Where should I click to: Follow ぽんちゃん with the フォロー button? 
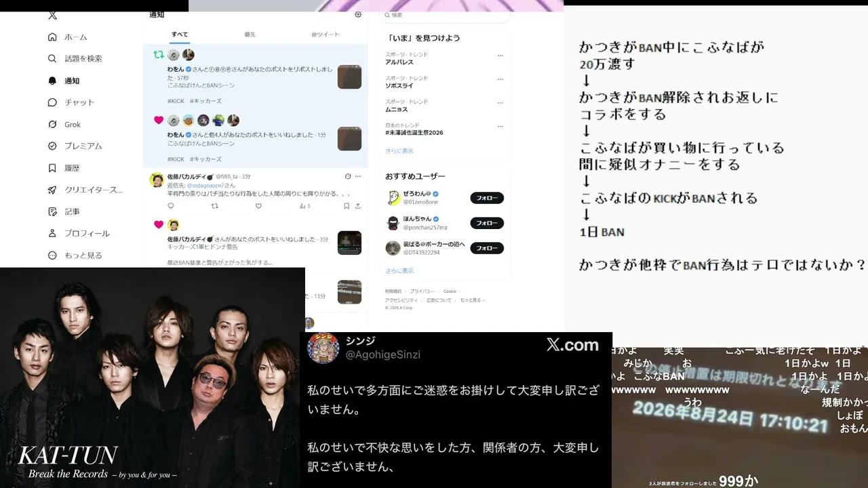(487, 223)
